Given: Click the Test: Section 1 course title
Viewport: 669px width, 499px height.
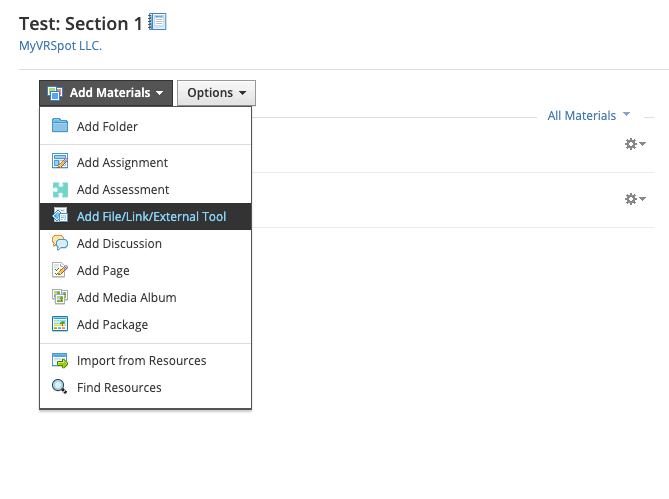Looking at the screenshot, I should tap(81, 22).
